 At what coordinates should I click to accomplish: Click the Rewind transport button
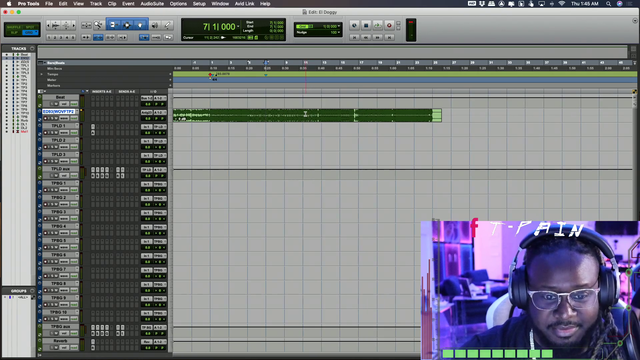366,37
